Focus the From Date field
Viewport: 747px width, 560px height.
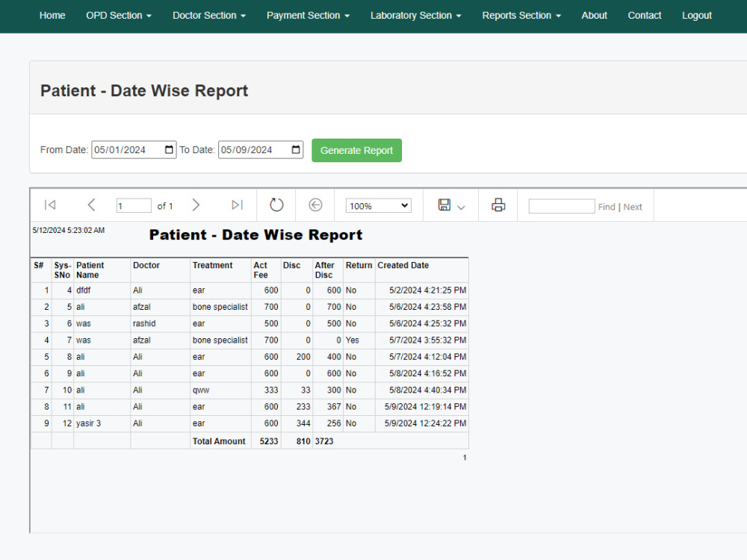point(134,149)
